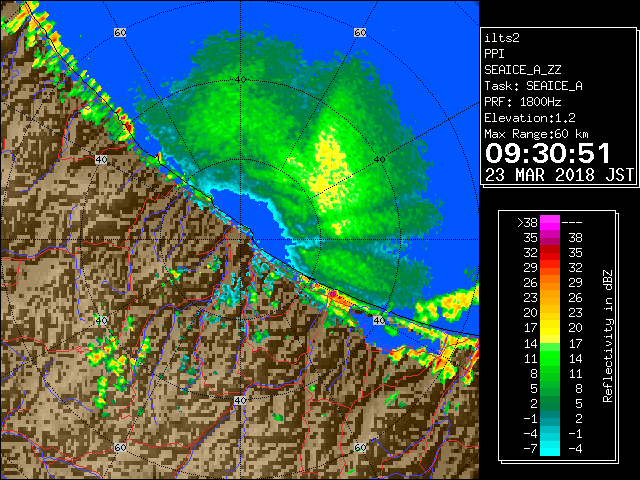Pick the bright green 11 dBZ legend band
This screenshot has width=640, height=480.
550,358
